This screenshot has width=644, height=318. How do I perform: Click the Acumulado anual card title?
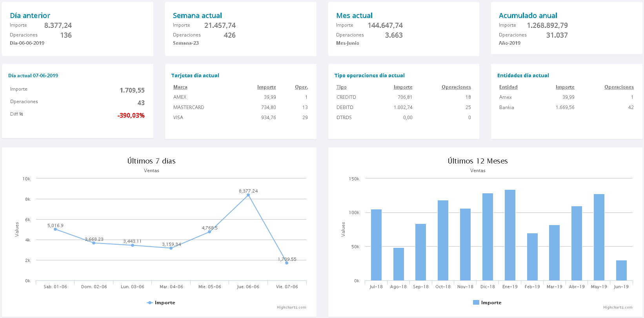[x=528, y=16]
